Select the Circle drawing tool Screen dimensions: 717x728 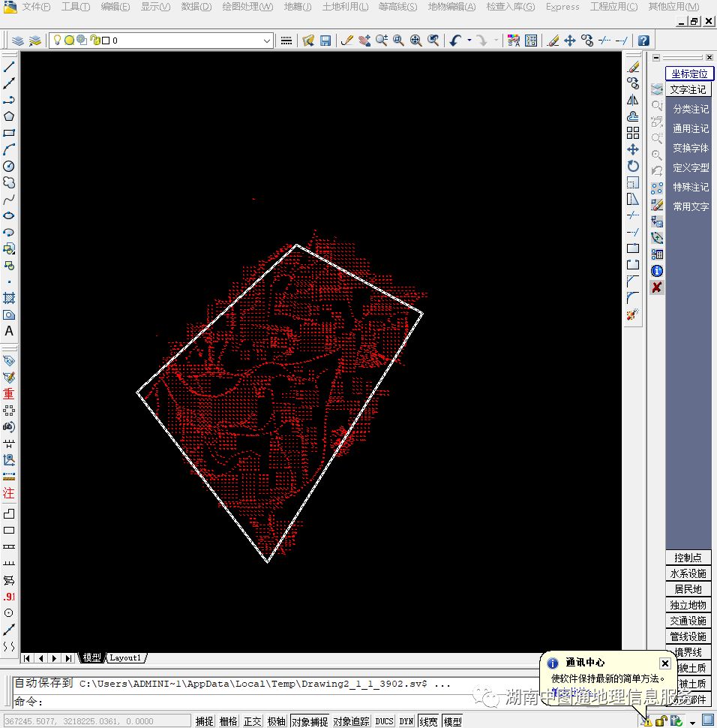9,166
